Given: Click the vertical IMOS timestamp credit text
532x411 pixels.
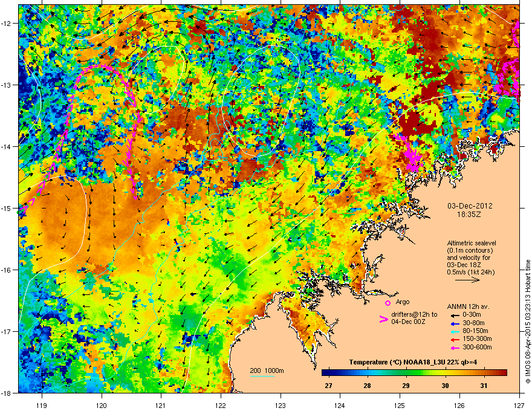Looking at the screenshot, I should point(528,322).
